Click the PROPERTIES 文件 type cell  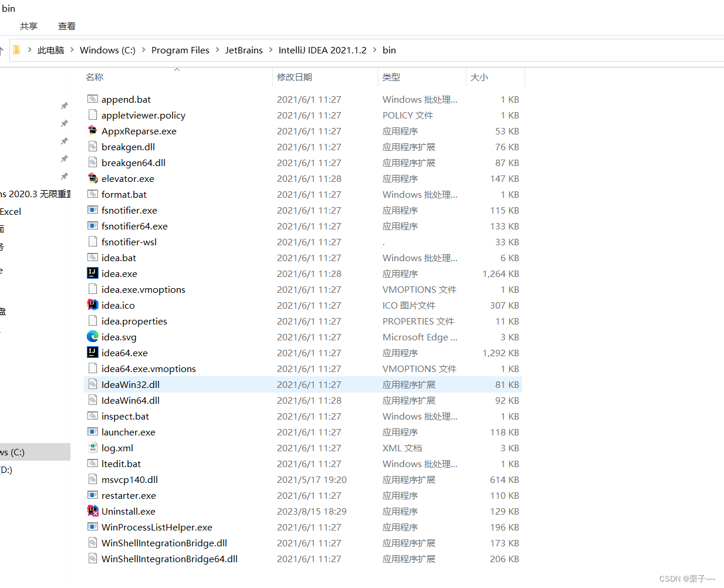418,321
